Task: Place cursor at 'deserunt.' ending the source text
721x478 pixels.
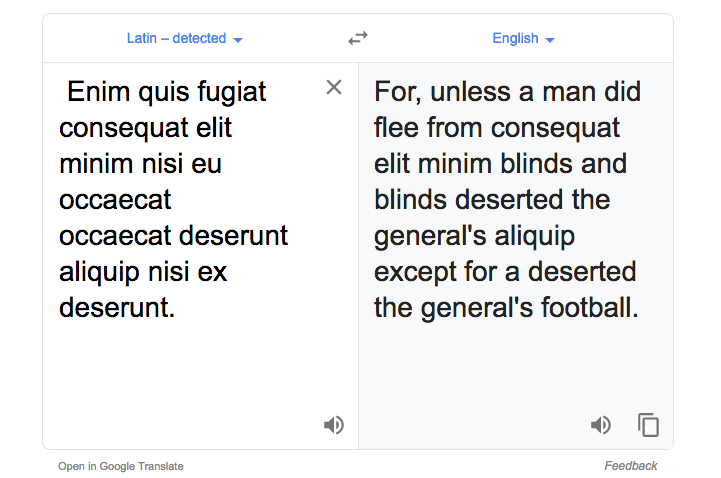Action: tap(117, 308)
